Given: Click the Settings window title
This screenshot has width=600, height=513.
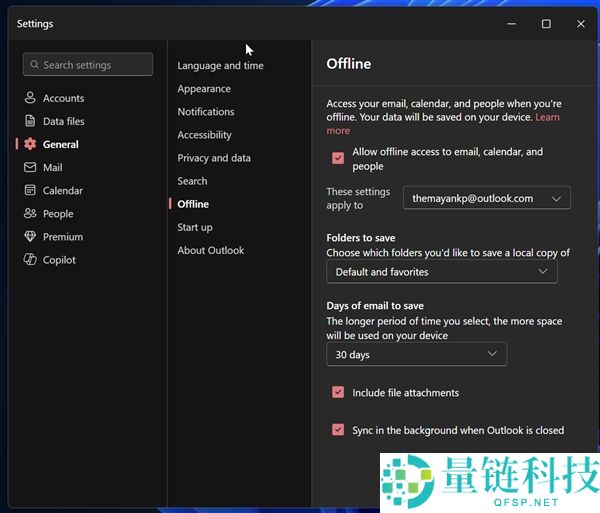Looking at the screenshot, I should [x=35, y=24].
